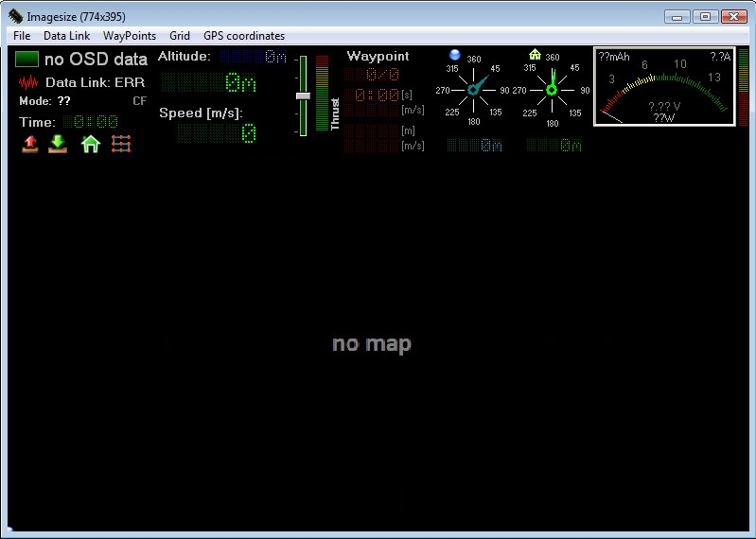756x539 pixels.
Task: Click the application icon in title bar
Action: point(16,16)
